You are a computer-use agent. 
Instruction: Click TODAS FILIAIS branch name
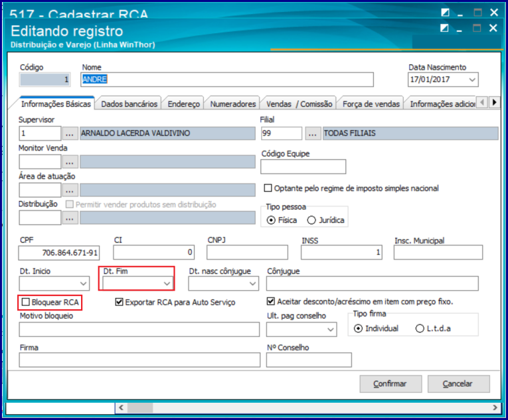tap(410, 133)
